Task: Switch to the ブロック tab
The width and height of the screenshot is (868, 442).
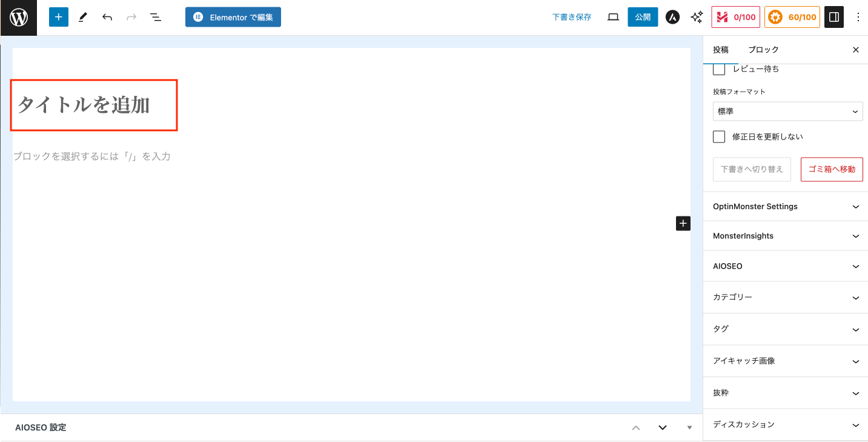Action: tap(763, 50)
